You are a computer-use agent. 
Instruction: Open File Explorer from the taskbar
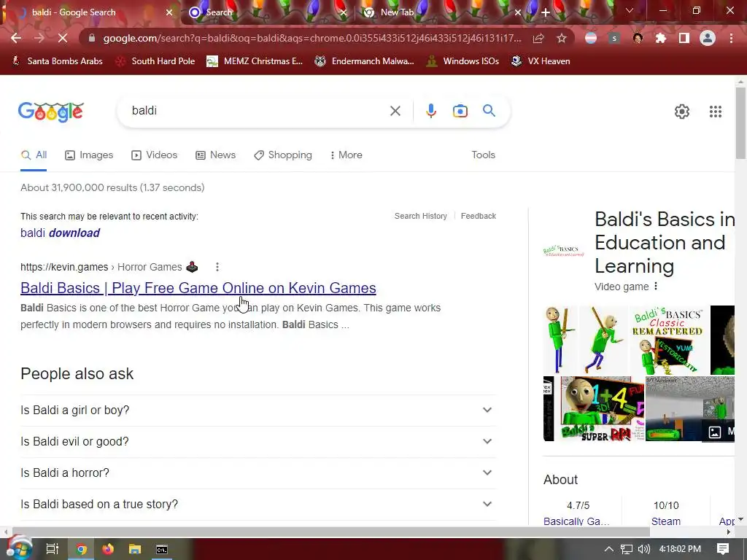point(135,549)
